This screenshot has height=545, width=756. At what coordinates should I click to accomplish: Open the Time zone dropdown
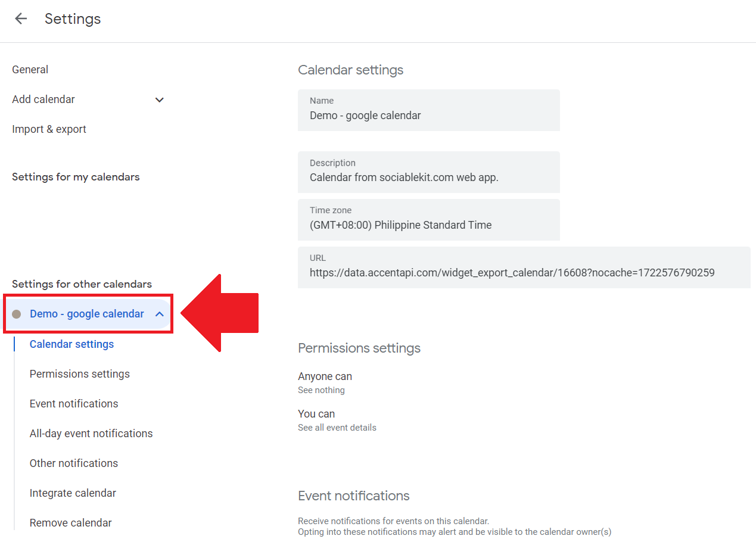click(429, 220)
